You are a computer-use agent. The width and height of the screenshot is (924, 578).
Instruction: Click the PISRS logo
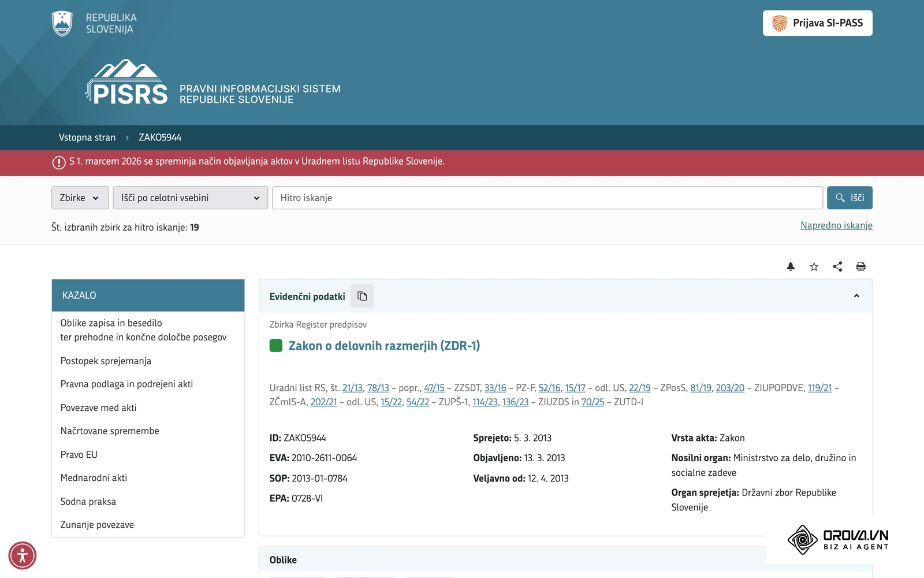127,83
